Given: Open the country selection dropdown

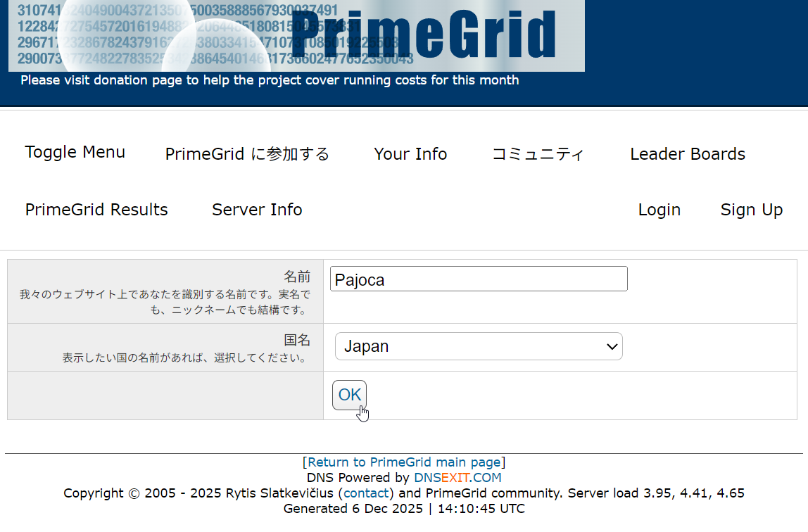Looking at the screenshot, I should coord(479,346).
